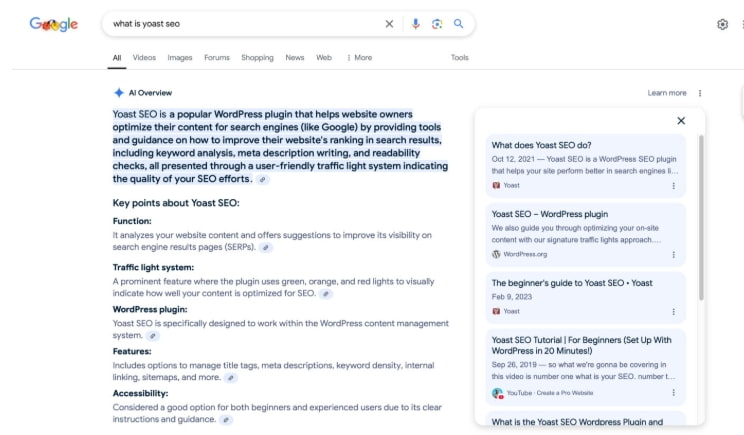This screenshot has width=744, height=435.
Task: Open the settings gear icon
Action: coord(723,24)
